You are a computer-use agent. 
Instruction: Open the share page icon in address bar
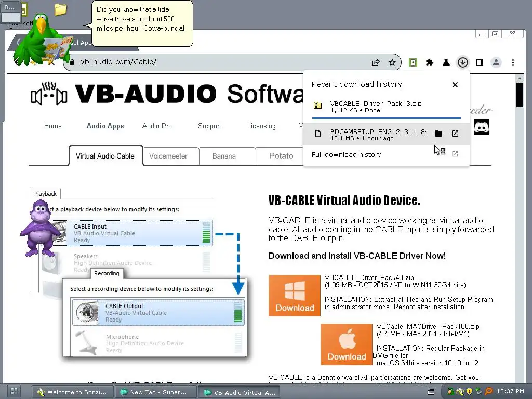tap(376, 62)
